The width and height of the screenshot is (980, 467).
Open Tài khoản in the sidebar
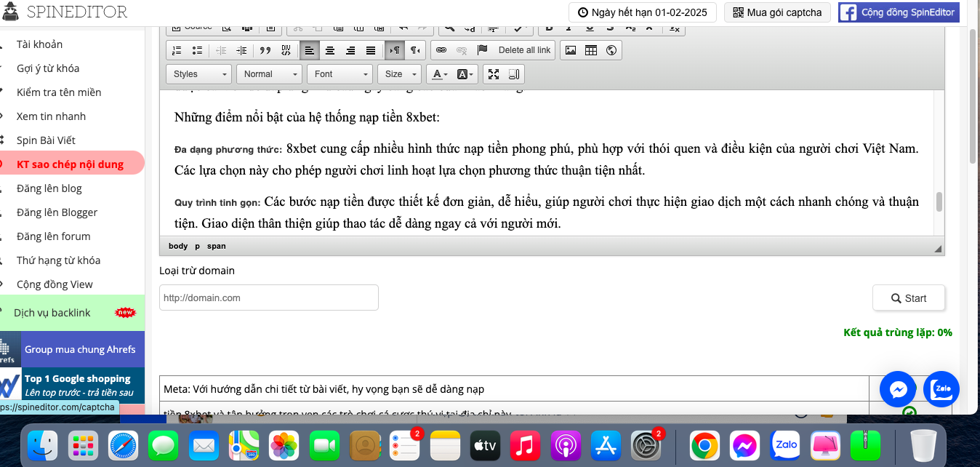point(40,44)
